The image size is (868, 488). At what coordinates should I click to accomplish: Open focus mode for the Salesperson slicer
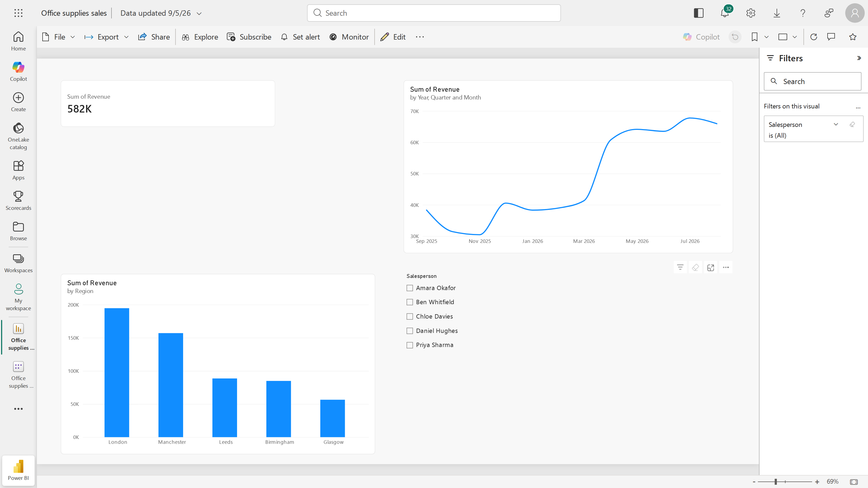click(x=711, y=267)
